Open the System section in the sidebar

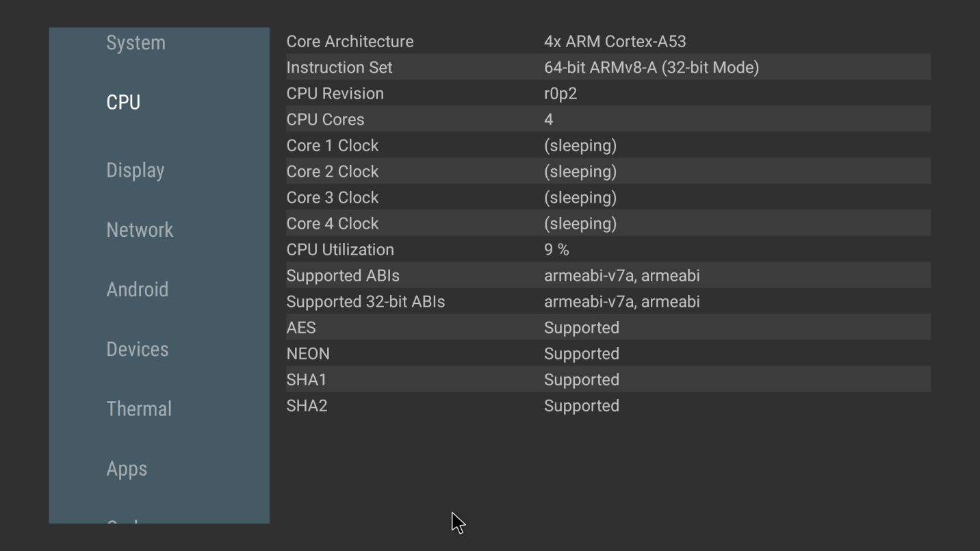point(136,43)
